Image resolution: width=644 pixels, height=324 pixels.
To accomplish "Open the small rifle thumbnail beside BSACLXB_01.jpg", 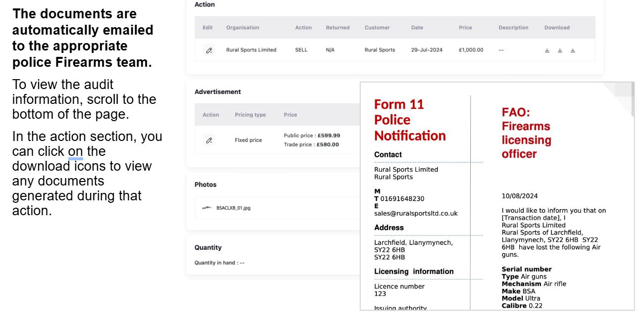I will pyautogui.click(x=207, y=208).
